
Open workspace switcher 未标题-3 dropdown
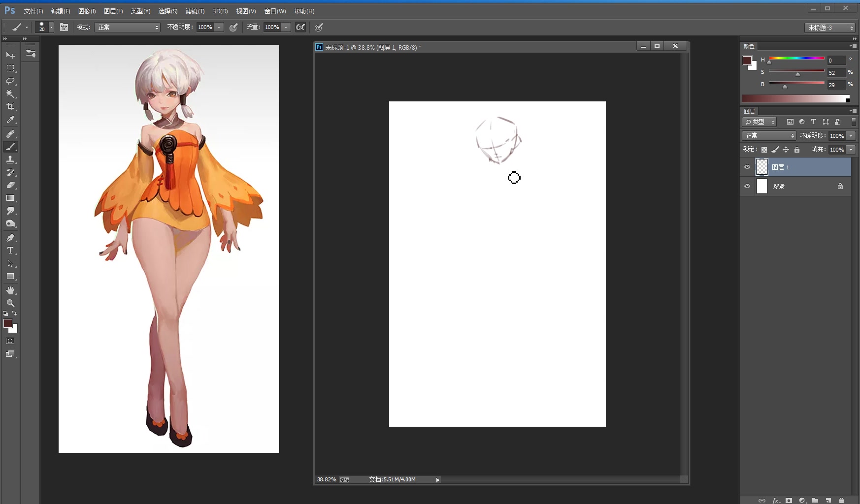pos(830,28)
